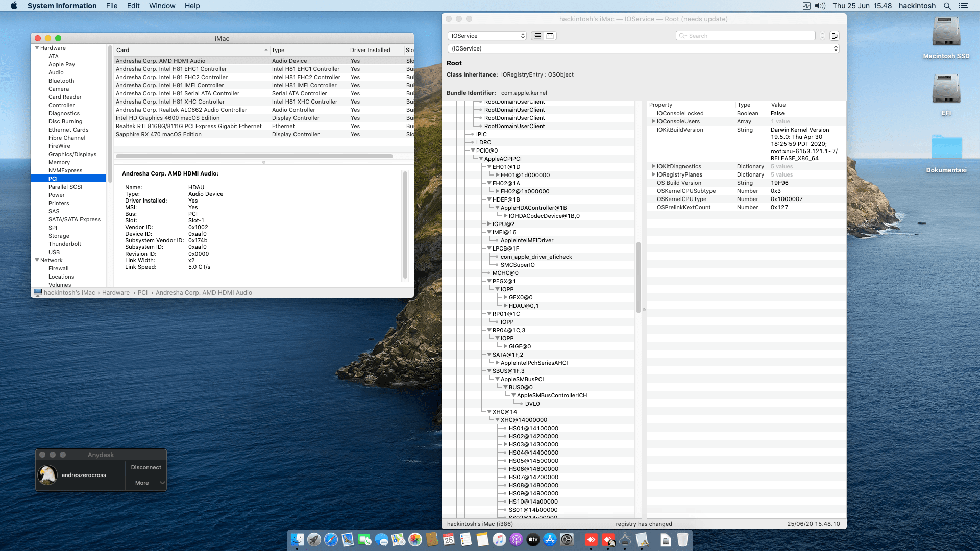Viewport: 980px width, 551px height.
Task: Select NVMExpress in Hardware sidebar
Action: pyautogui.click(x=65, y=170)
